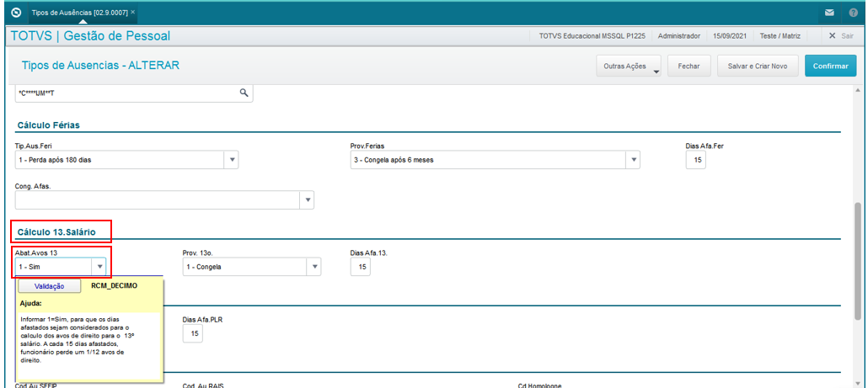868x388 pixels.
Task: Click the Teste / Matriz company label
Action: coord(780,36)
